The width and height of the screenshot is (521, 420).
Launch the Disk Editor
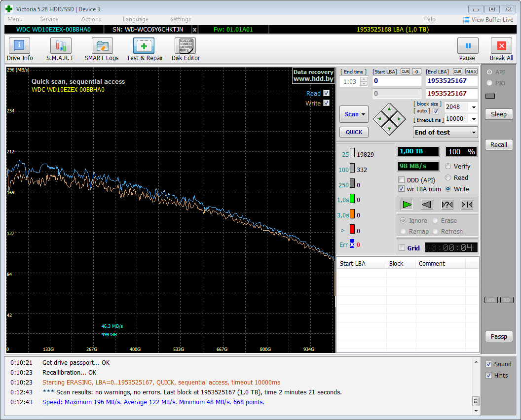tap(186, 50)
